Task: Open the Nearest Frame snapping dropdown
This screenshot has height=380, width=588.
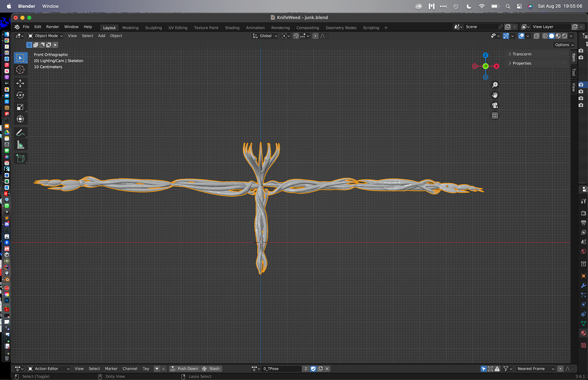Action: pos(535,369)
